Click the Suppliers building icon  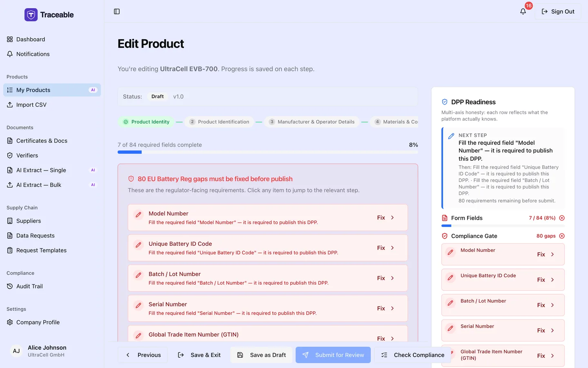pos(10,221)
